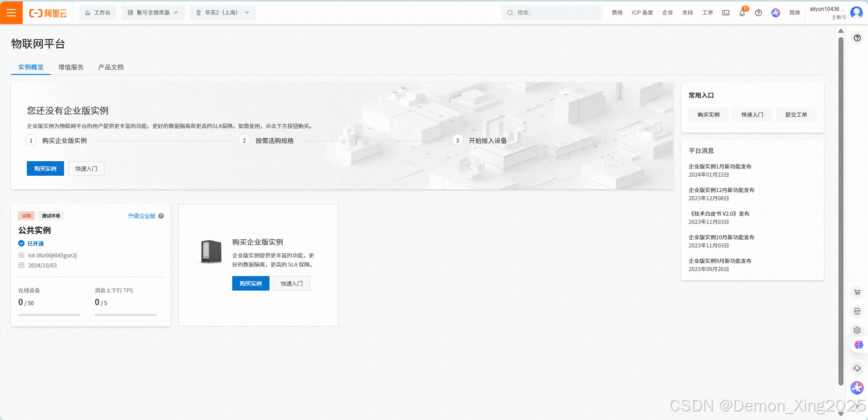
Task: Open the floating AI assistant star icon
Action: (x=857, y=388)
